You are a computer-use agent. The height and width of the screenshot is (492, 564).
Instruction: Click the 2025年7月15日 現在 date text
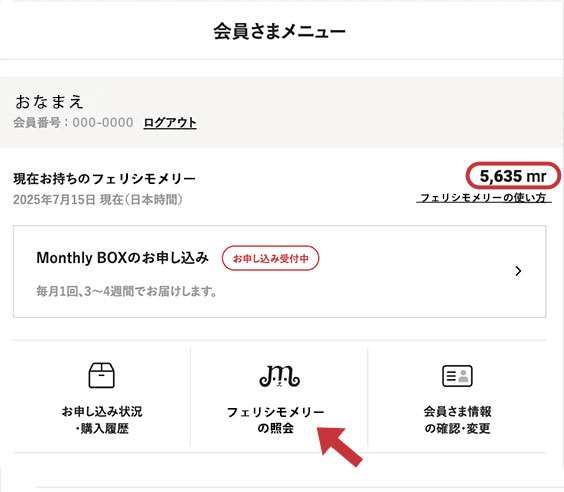tap(97, 200)
